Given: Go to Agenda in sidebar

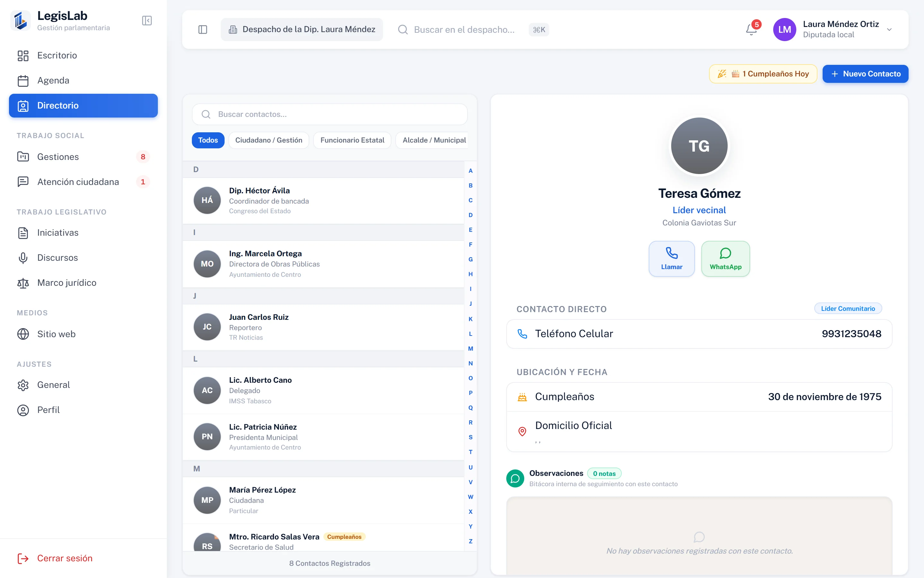Looking at the screenshot, I should (x=83, y=81).
